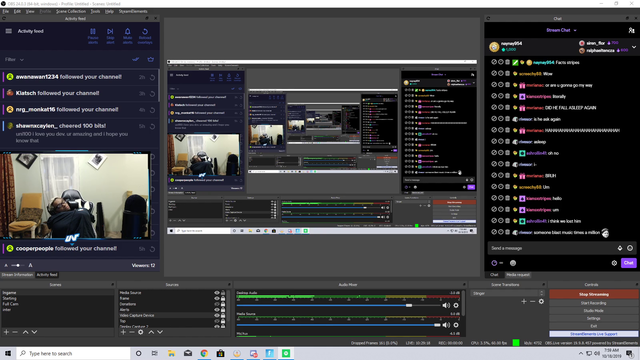Open the View menu

(30, 11)
